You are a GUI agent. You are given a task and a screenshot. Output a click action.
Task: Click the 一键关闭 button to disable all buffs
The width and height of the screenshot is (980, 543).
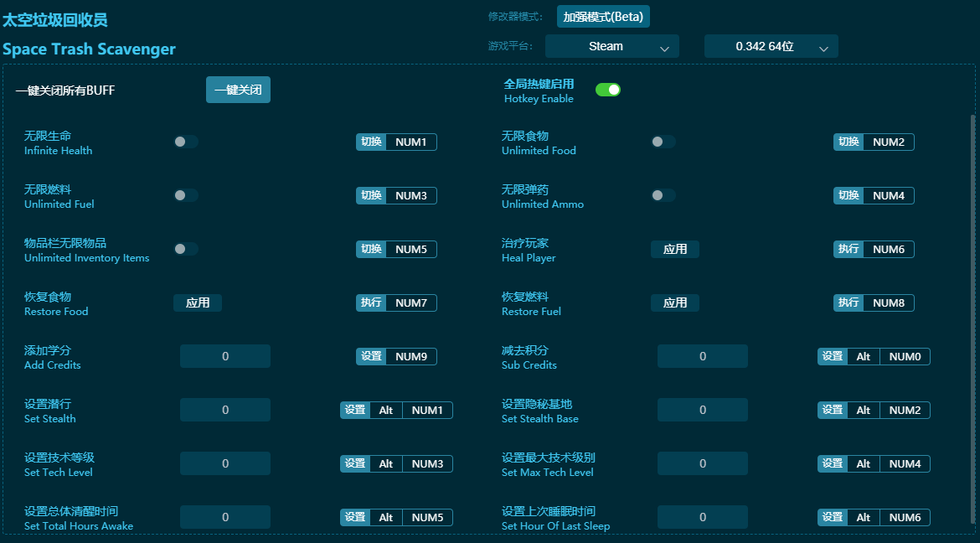238,90
